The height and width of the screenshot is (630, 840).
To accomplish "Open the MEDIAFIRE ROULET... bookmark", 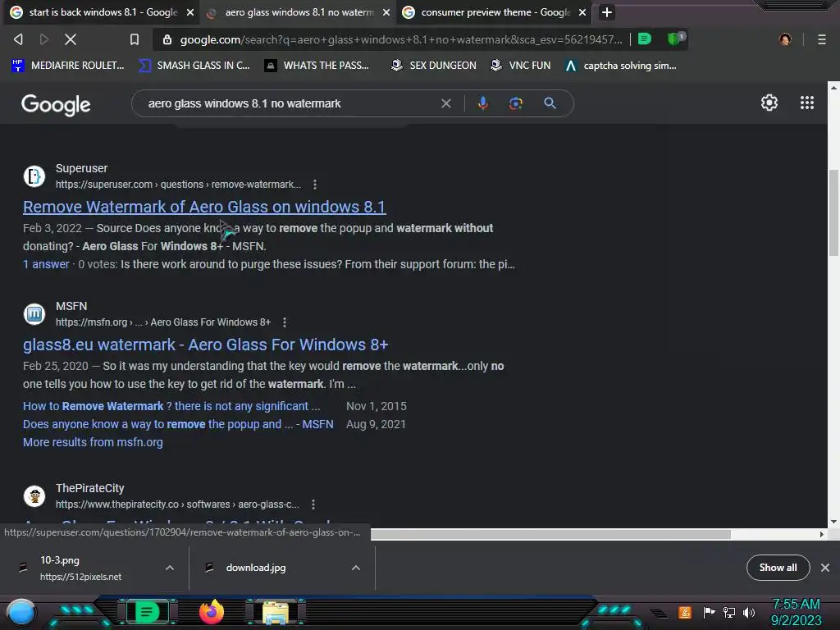I will click(67, 66).
